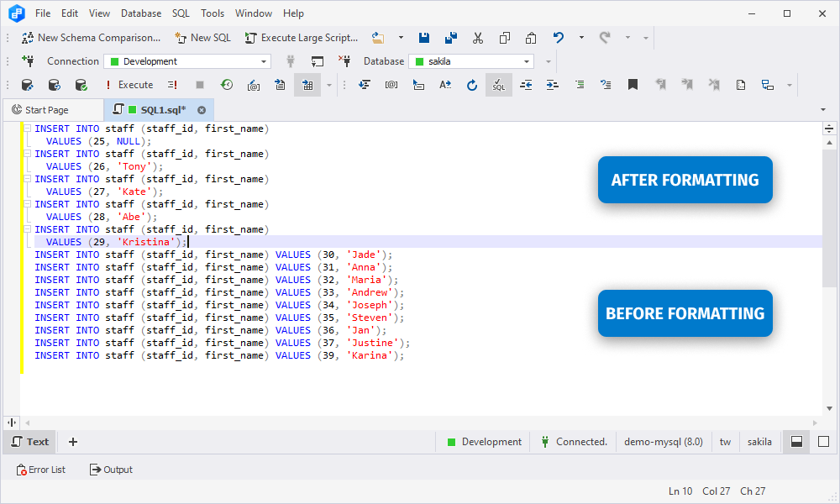
Task: Click the comment selection lines icon
Action: (x=580, y=85)
